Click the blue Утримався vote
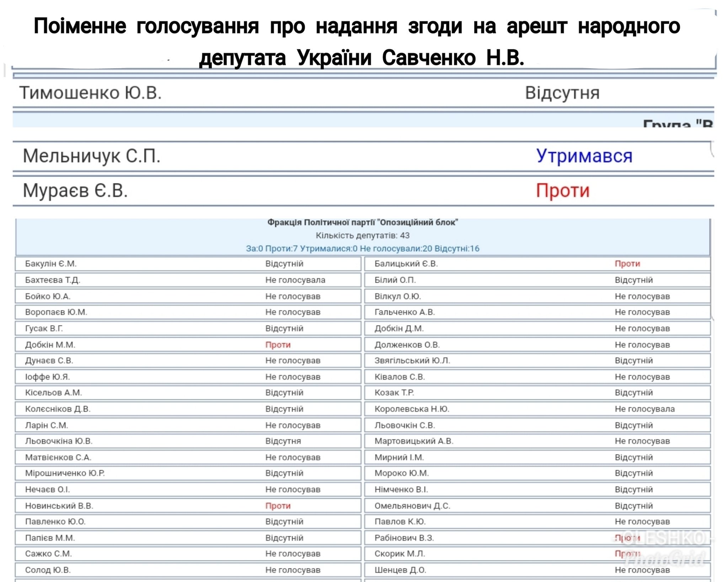 584,156
